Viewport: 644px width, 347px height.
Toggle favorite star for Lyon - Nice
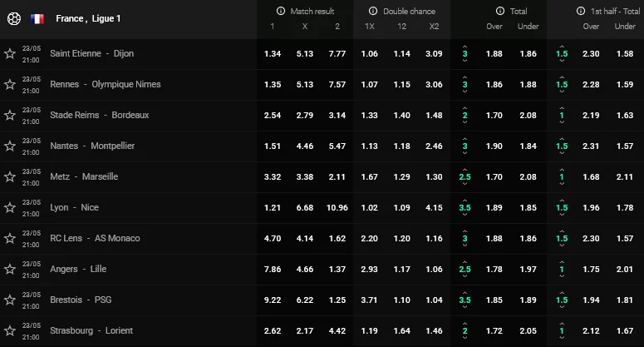pyautogui.click(x=10, y=207)
